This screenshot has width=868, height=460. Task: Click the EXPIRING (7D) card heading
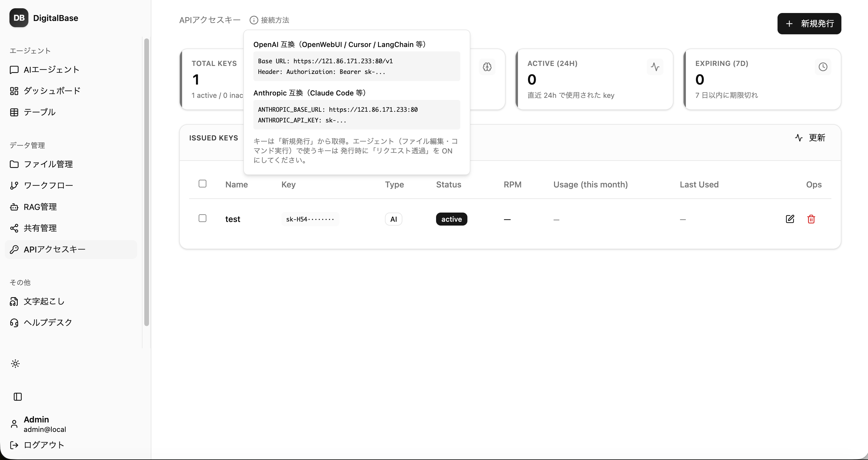(721, 63)
